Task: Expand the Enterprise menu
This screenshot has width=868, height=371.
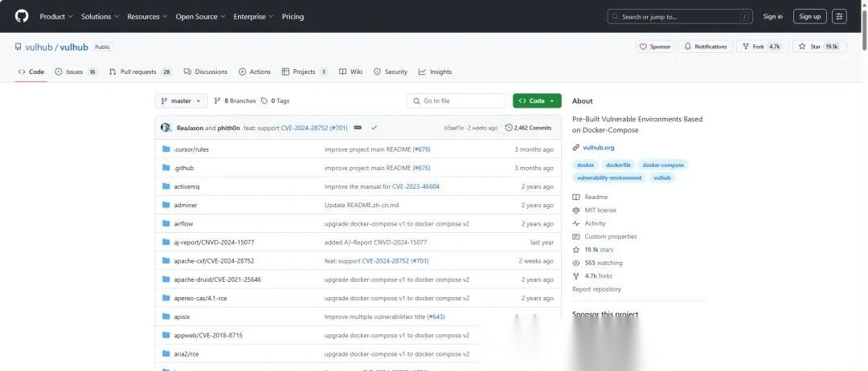Action: [253, 17]
